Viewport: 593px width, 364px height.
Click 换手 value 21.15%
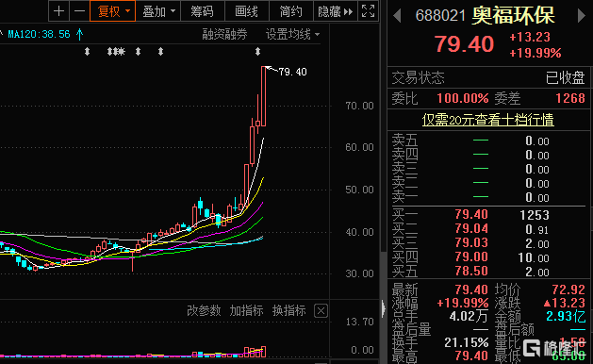(x=467, y=342)
